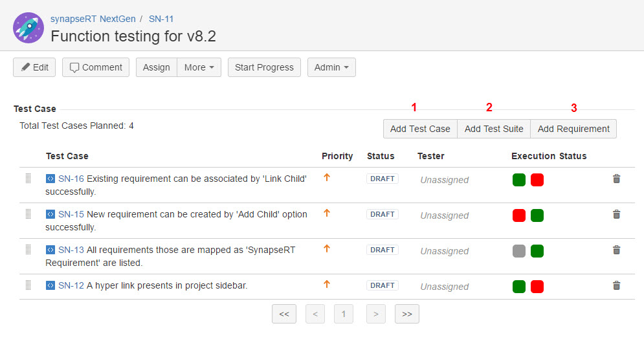Remove SN-13 using its trash icon
This screenshot has height=341, width=644.
point(616,250)
